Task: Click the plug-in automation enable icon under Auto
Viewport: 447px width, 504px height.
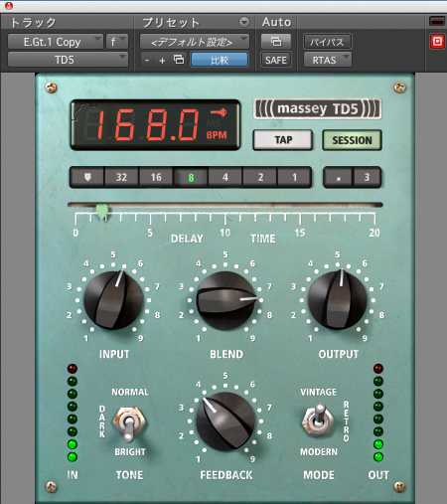Action: tap(276, 42)
